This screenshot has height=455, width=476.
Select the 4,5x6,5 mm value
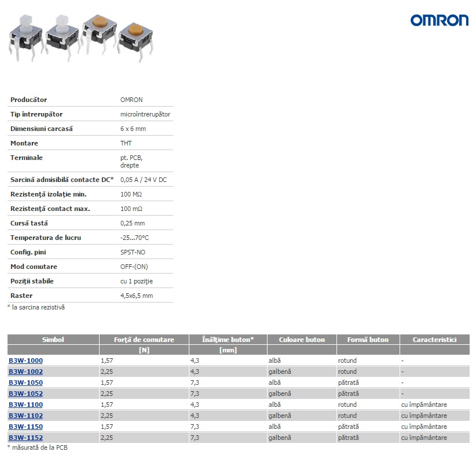click(x=137, y=296)
